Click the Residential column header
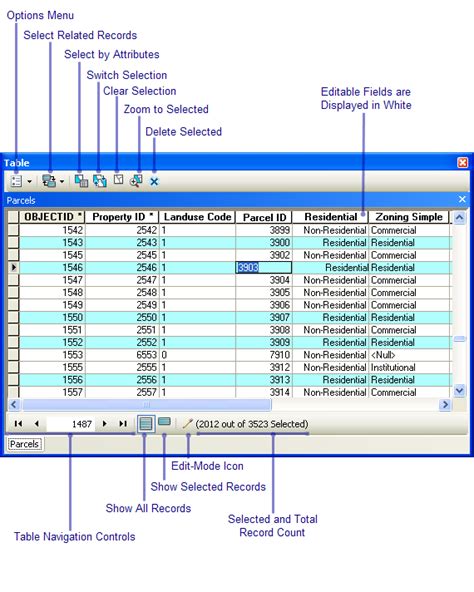The height and width of the screenshot is (592, 474). (x=330, y=217)
